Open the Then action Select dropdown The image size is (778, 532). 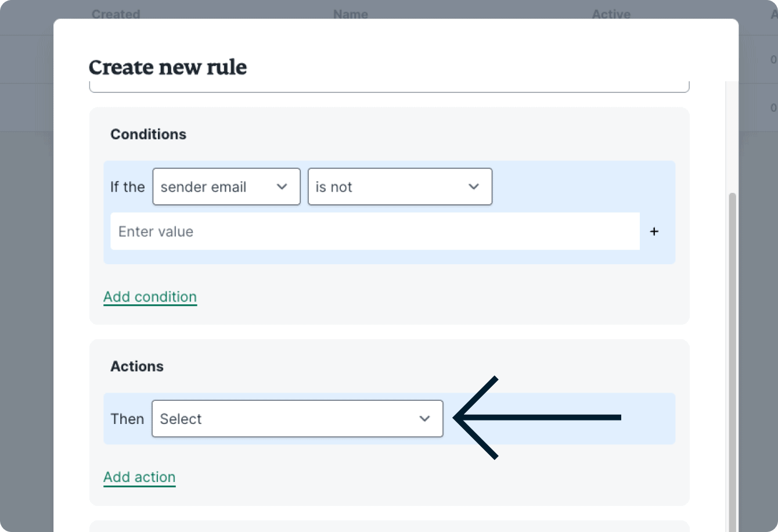(x=297, y=419)
